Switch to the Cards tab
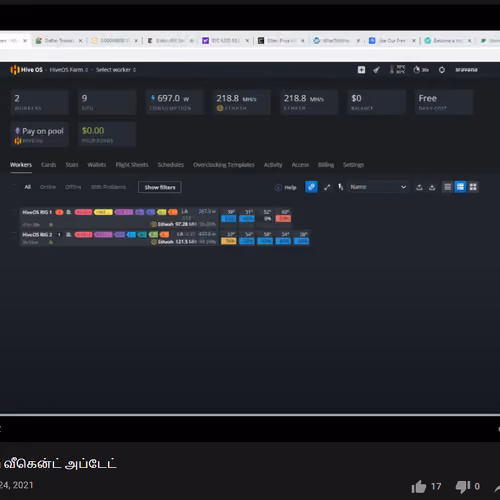Viewport: 500px width, 500px height. (48, 165)
